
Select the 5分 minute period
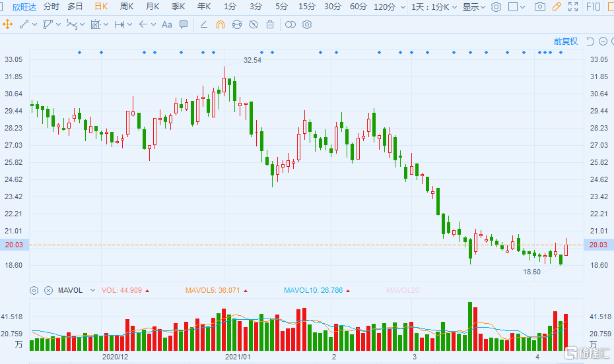click(x=281, y=7)
